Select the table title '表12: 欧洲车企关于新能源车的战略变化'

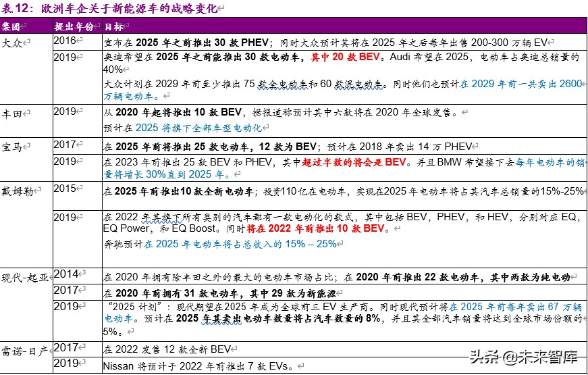[x=110, y=8]
